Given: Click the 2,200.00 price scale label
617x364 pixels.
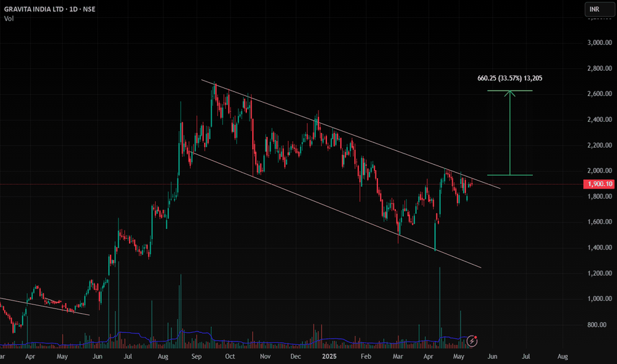Looking at the screenshot, I should (599, 145).
